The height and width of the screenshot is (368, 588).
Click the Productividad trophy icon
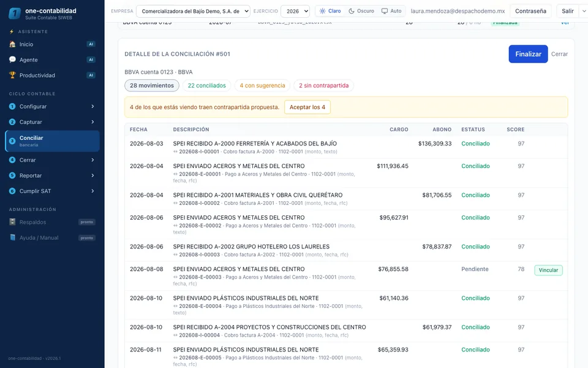pos(12,75)
